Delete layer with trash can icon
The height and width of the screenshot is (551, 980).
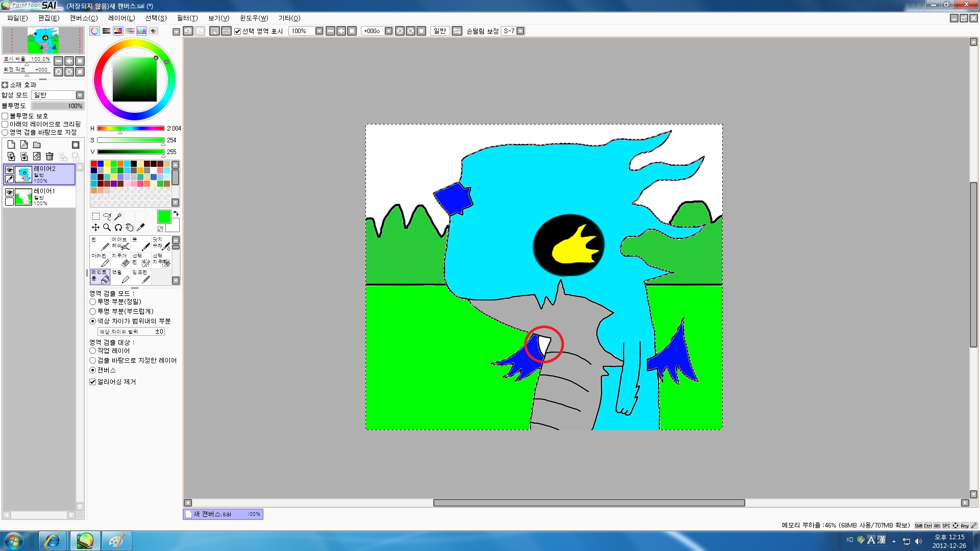(x=50, y=157)
